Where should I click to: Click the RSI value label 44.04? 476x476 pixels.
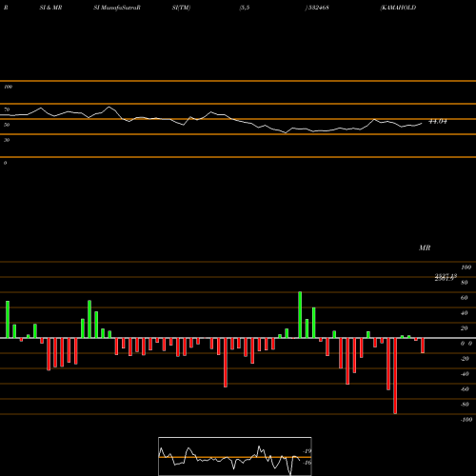pos(438,121)
